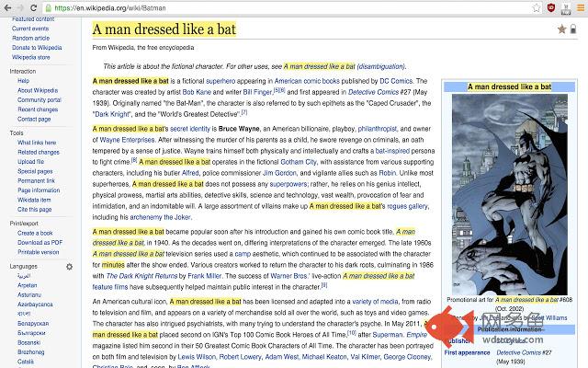This screenshot has width=588, height=368.
Task: Open Contact page link
Action: [34, 119]
